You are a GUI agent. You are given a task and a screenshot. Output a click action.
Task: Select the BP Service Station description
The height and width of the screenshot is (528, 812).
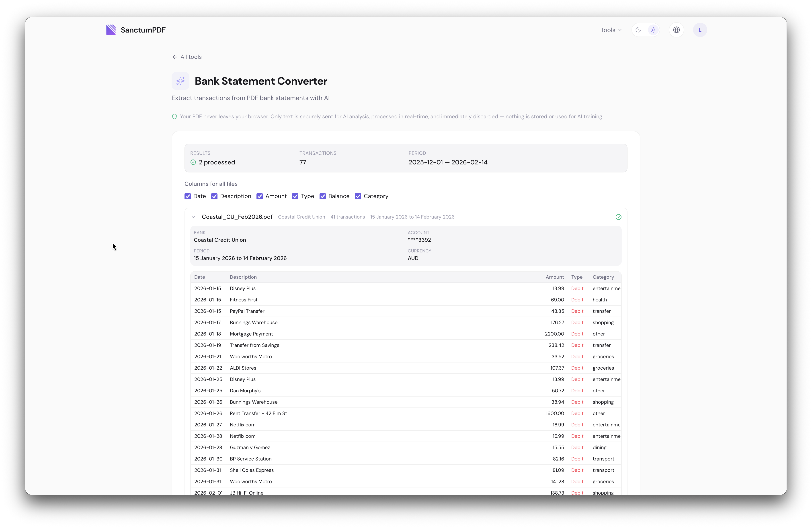pos(250,459)
